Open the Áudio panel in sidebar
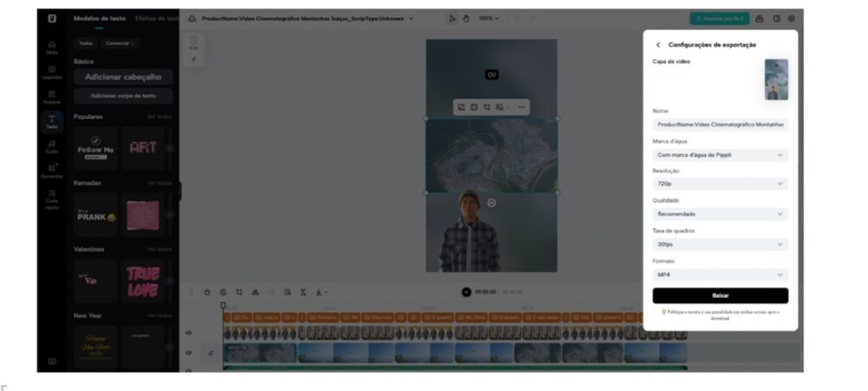This screenshot has height=391, width=868. pos(52,146)
